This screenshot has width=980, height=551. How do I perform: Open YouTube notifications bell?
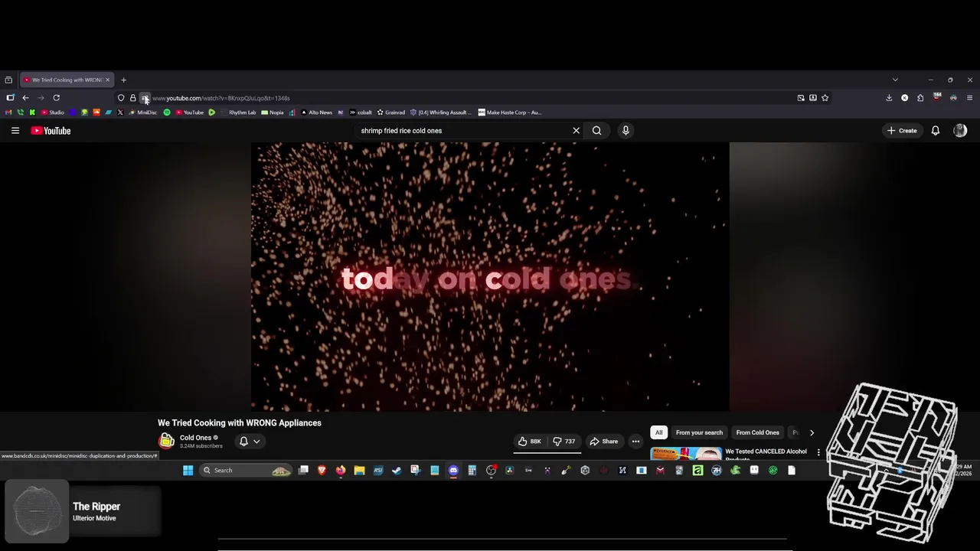[x=935, y=131]
